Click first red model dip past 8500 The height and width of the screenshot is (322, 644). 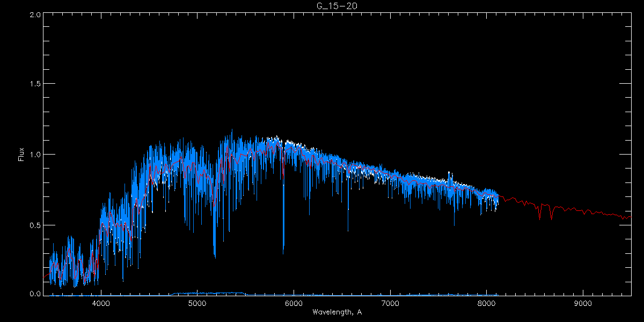click(x=539, y=217)
